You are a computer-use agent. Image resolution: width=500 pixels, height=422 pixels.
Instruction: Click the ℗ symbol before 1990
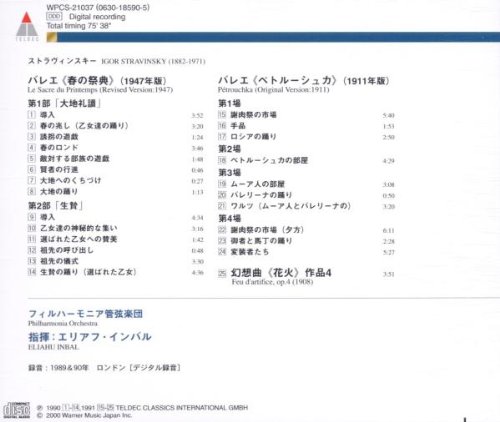[39, 408]
